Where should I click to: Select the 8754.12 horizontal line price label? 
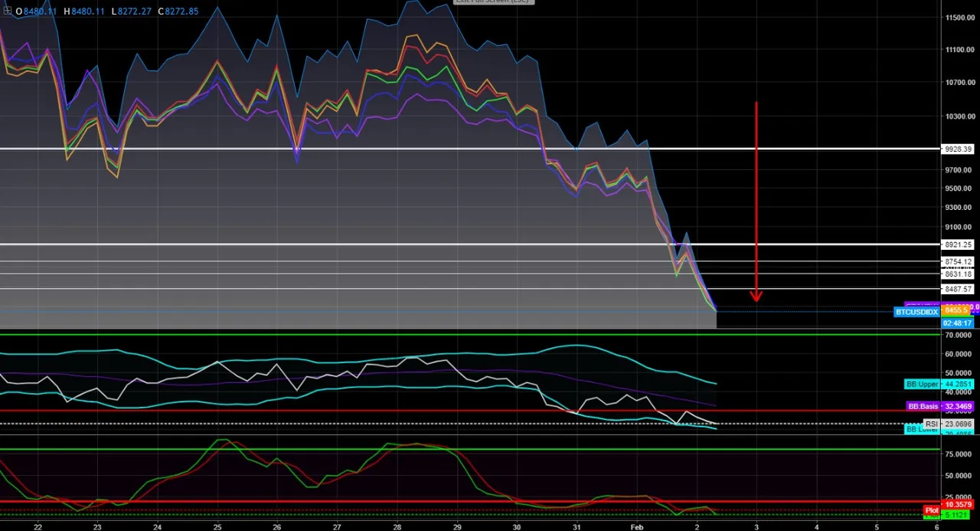point(958,261)
